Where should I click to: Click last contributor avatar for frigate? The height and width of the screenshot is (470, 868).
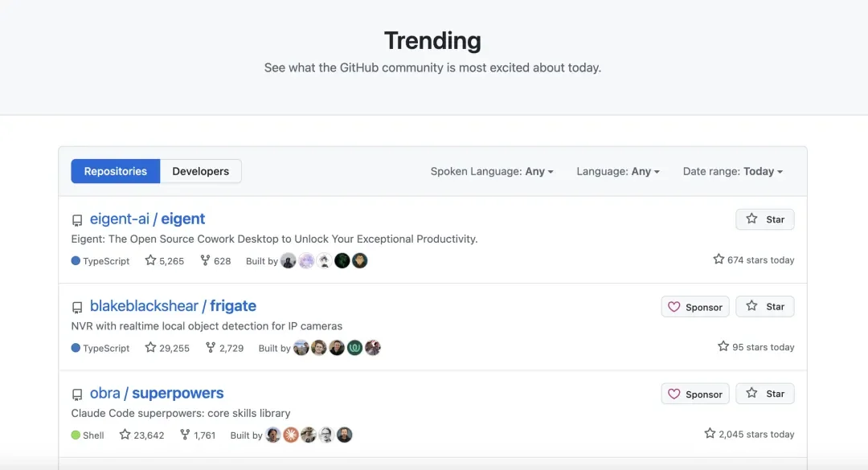(x=373, y=348)
